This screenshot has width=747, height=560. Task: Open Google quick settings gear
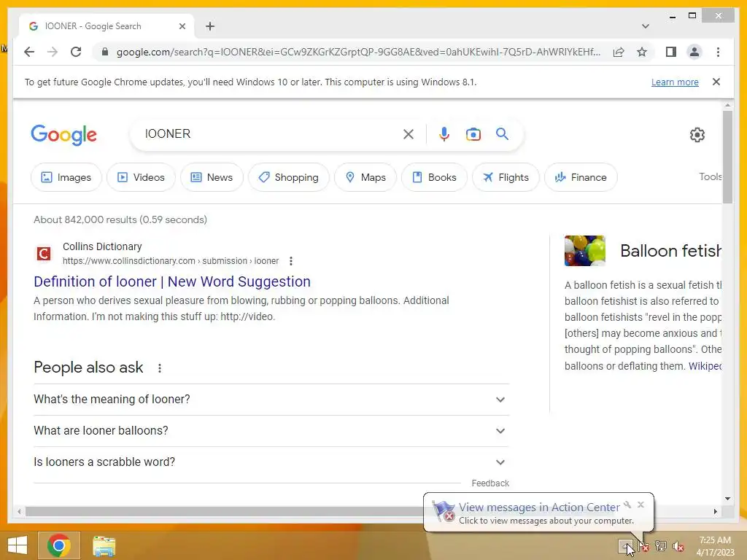coord(697,135)
